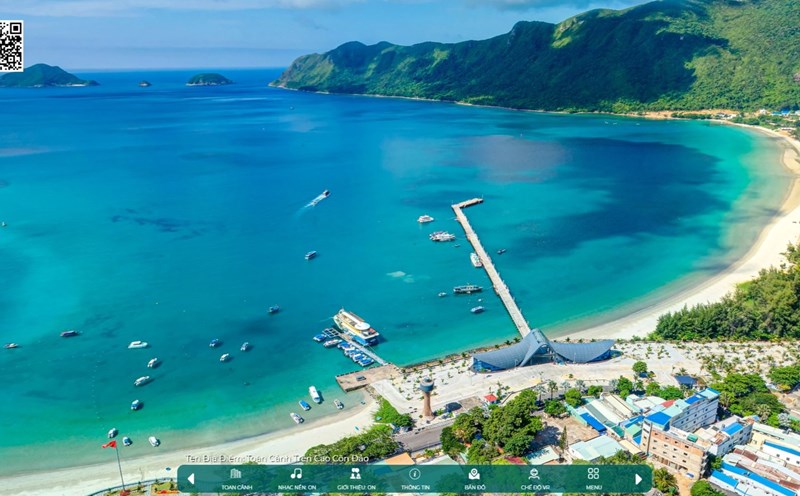Go to next scene with right arrow
The image size is (800, 496).
639,479
